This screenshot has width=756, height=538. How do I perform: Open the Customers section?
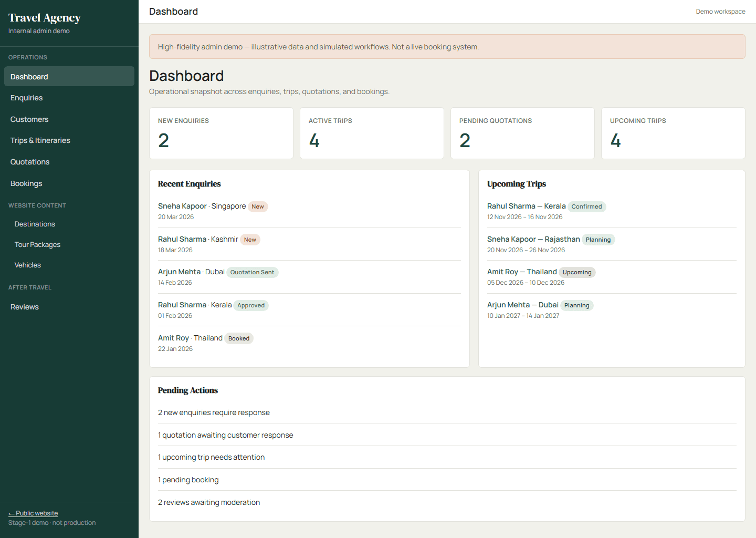pyautogui.click(x=69, y=119)
